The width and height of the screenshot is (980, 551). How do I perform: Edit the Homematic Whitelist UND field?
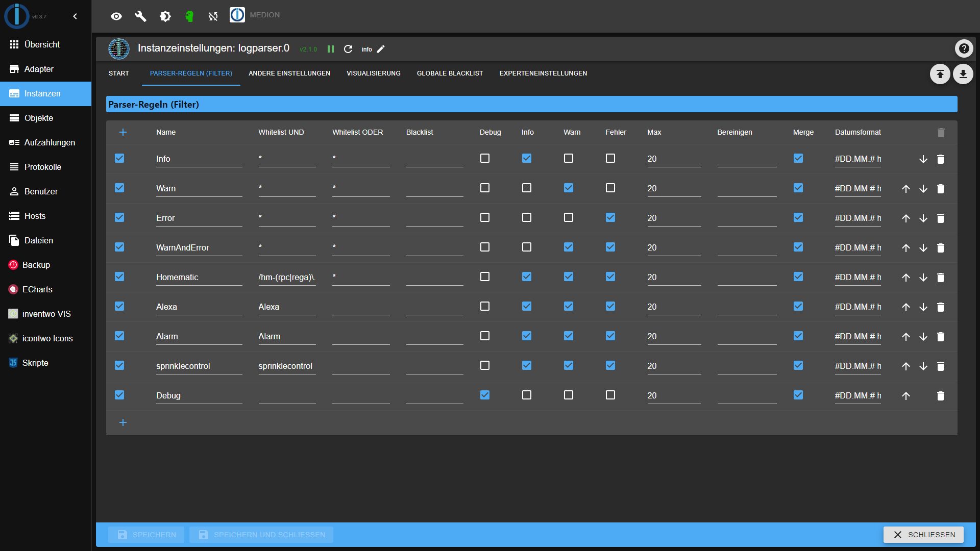point(287,278)
